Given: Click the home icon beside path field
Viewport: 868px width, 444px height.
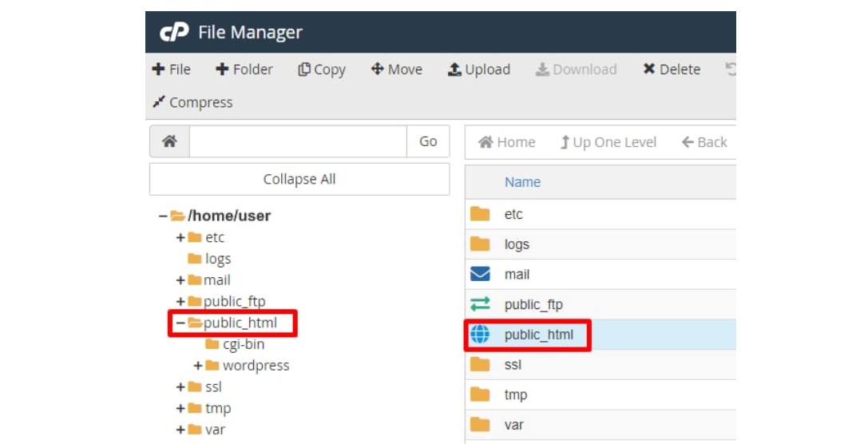Looking at the screenshot, I should tap(169, 141).
